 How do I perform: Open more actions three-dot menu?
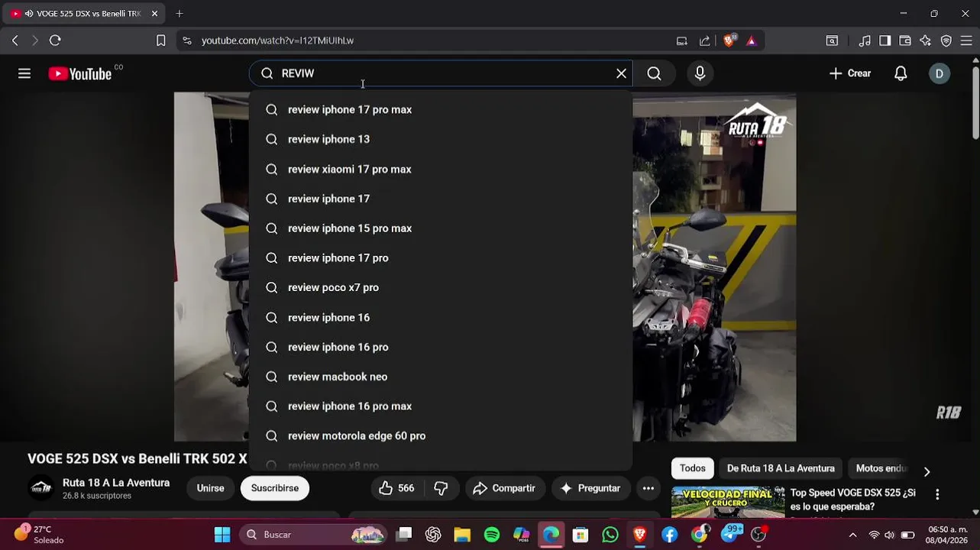click(x=648, y=488)
